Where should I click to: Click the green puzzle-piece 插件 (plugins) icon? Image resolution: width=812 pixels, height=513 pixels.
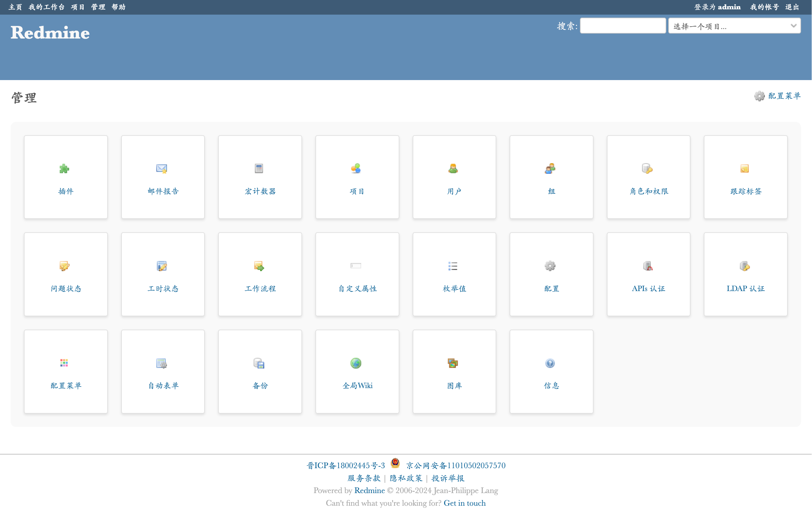64,168
